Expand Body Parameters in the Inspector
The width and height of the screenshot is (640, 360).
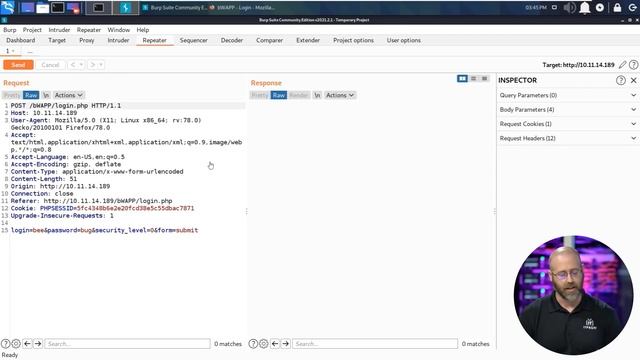[568, 109]
